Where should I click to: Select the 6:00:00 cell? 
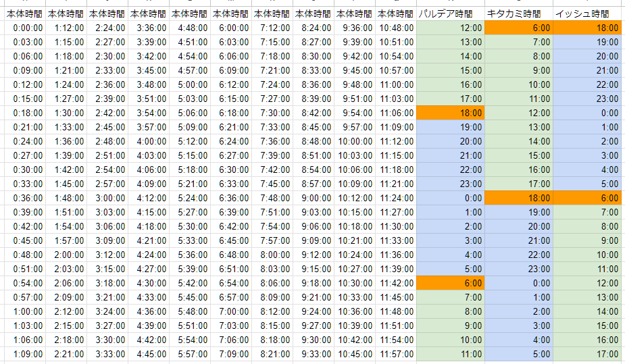pyautogui.click(x=231, y=28)
